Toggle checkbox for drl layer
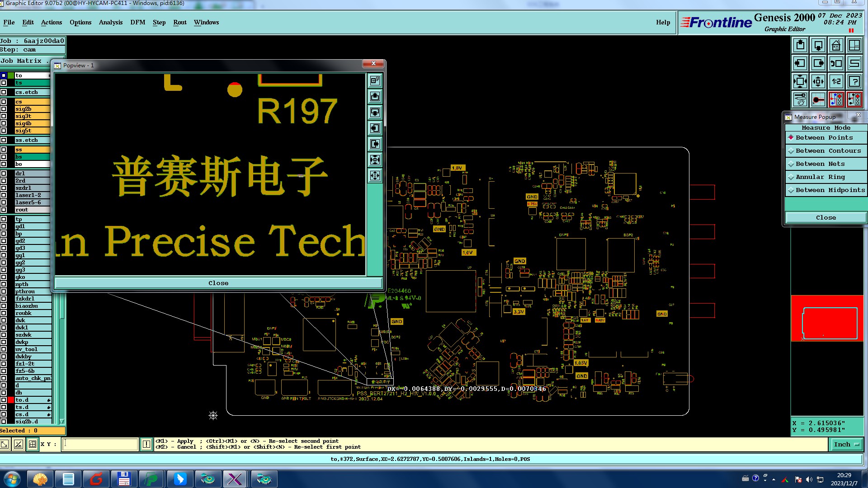Viewport: 868px width, 488px height. (x=4, y=174)
